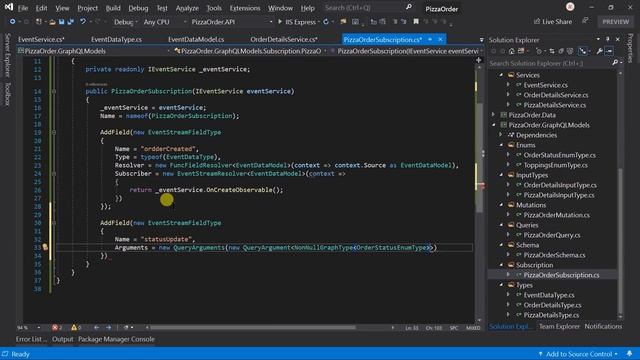This screenshot has height=360, width=640.
Task: Click the Undo arrow icon
Action: tap(83, 22)
